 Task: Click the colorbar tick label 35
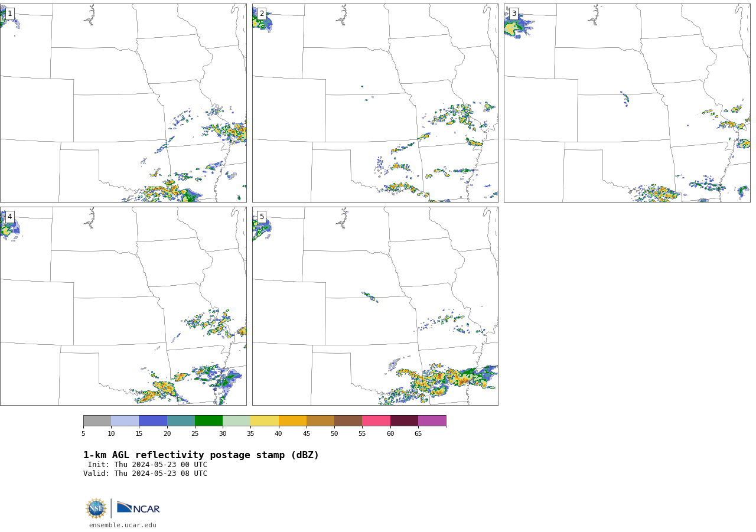click(x=250, y=434)
